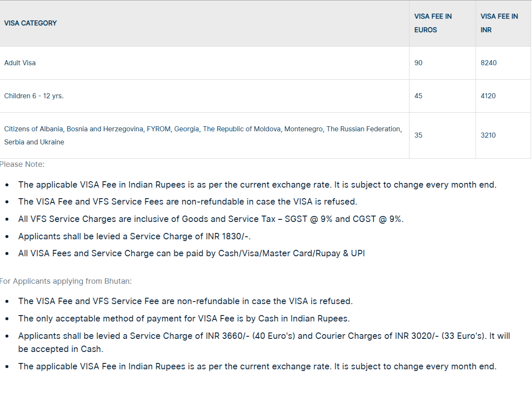Click the VISA FEE IN EUROS header
Screen dimensions: 532x396
(x=433, y=23)
